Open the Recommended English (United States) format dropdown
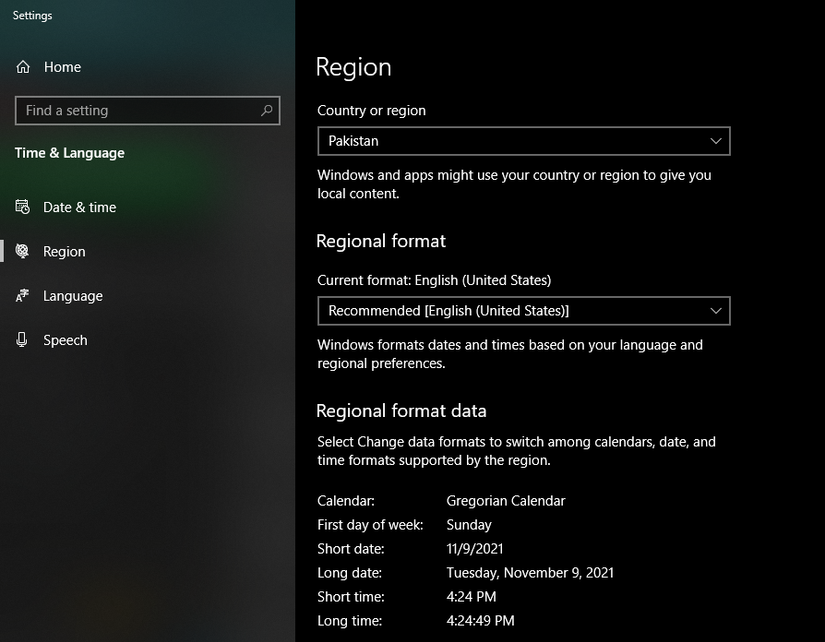Image resolution: width=825 pixels, height=642 pixels. [x=524, y=311]
